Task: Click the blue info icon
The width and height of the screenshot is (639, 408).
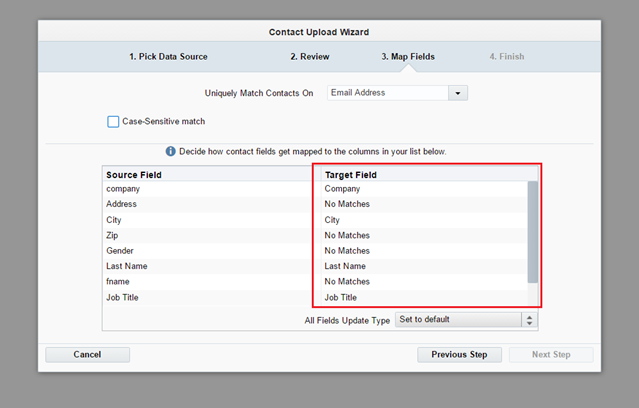Action: pos(170,151)
